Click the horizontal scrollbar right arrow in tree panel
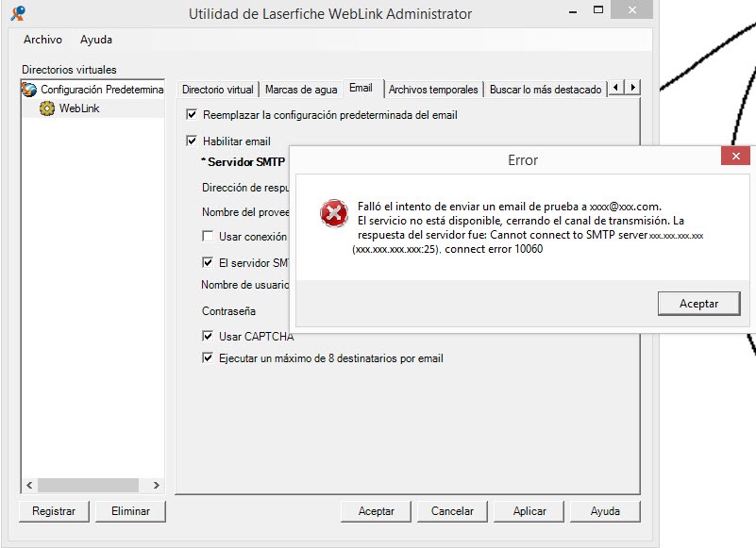Image resolution: width=756 pixels, height=548 pixels. click(157, 485)
